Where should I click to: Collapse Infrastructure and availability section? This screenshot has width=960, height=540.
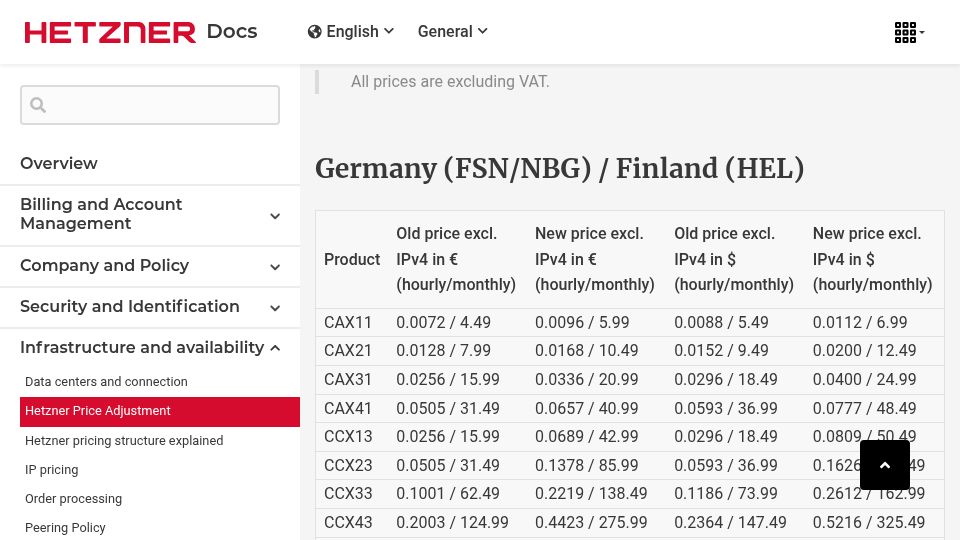pyautogui.click(x=150, y=348)
